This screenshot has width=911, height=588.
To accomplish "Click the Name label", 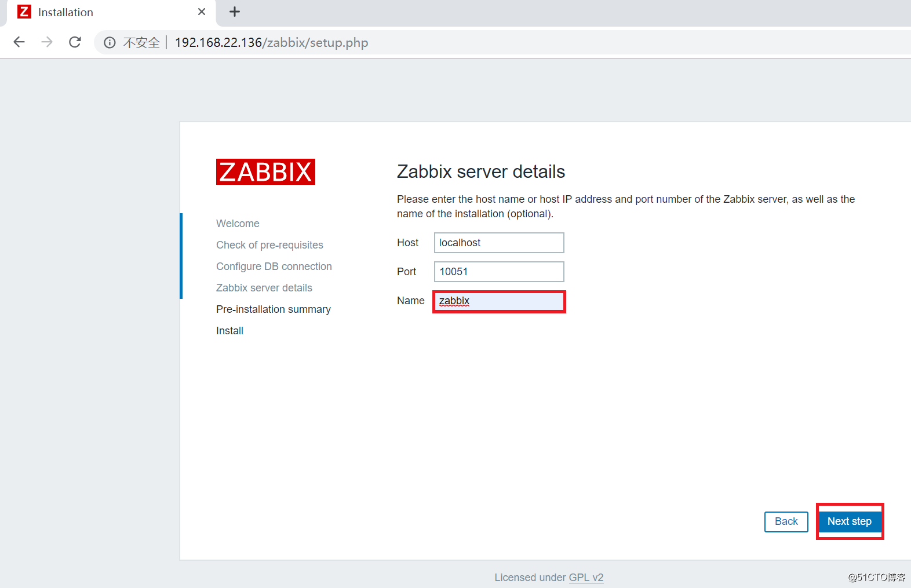I will tap(411, 301).
